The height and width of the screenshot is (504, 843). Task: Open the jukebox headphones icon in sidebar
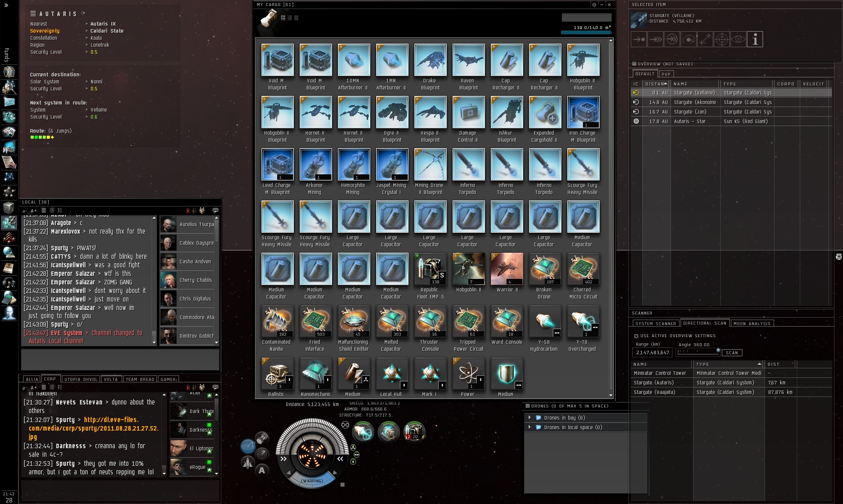9,282
